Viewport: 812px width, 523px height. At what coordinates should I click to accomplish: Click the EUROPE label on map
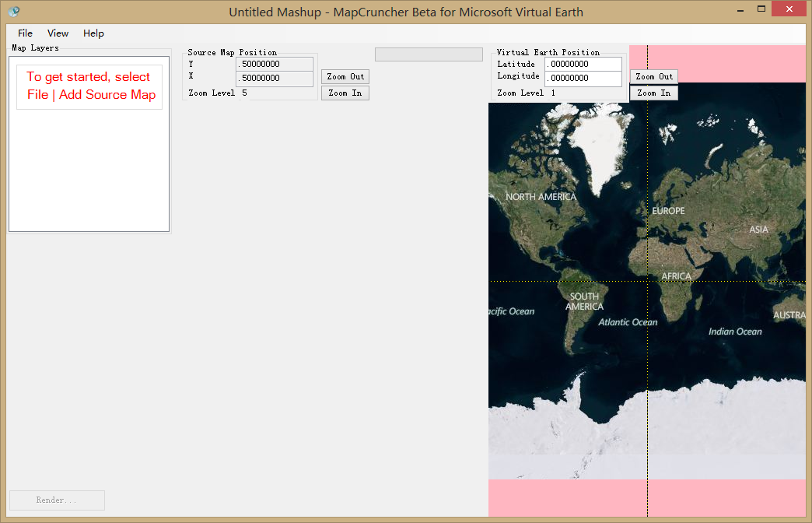click(668, 211)
